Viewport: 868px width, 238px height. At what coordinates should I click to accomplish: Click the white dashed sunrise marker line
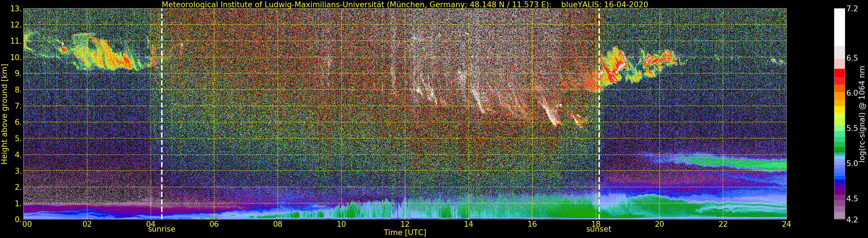click(162, 114)
